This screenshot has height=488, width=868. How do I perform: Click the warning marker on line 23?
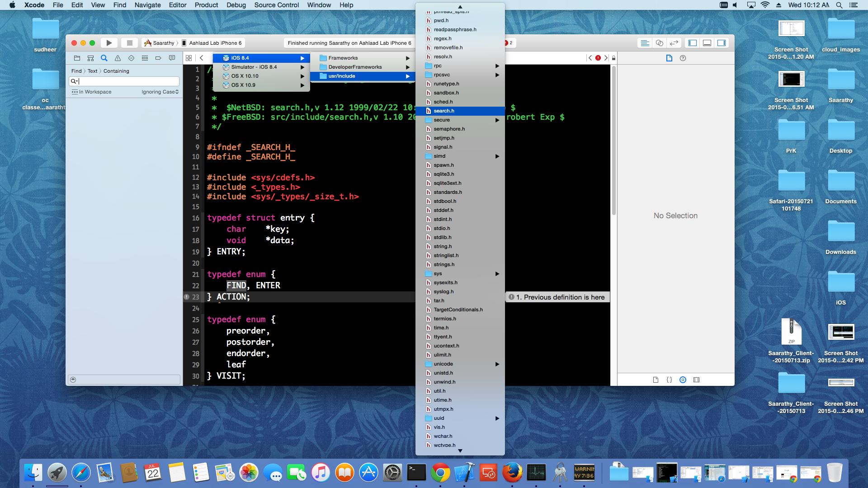pyautogui.click(x=186, y=297)
